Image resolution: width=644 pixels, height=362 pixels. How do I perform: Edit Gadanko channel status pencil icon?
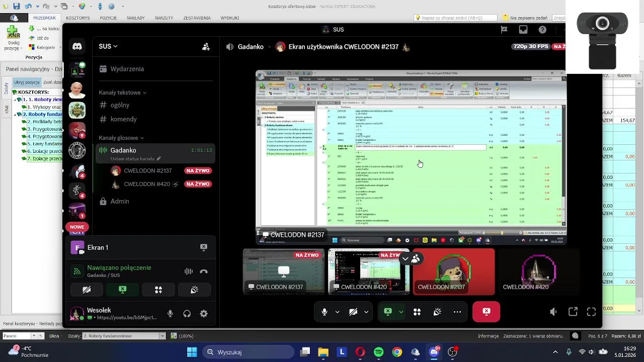(159, 158)
